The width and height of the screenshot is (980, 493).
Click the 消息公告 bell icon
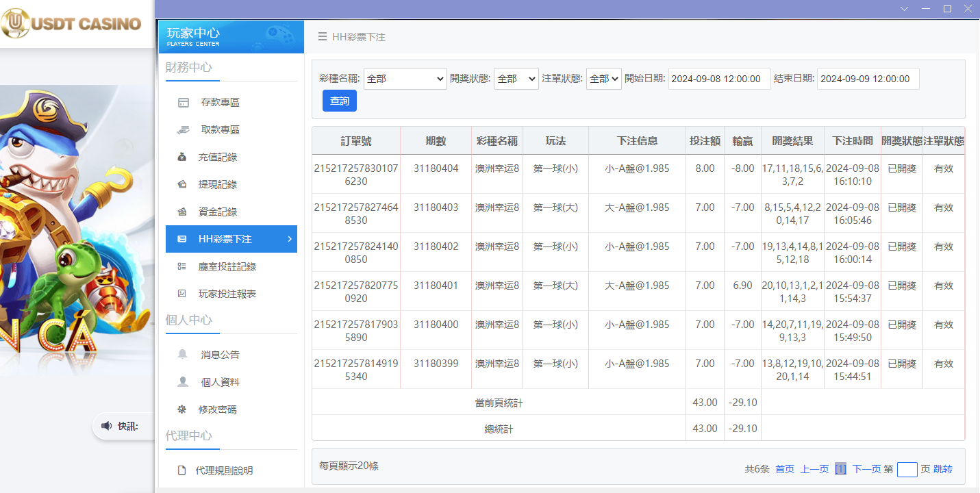[x=181, y=353]
